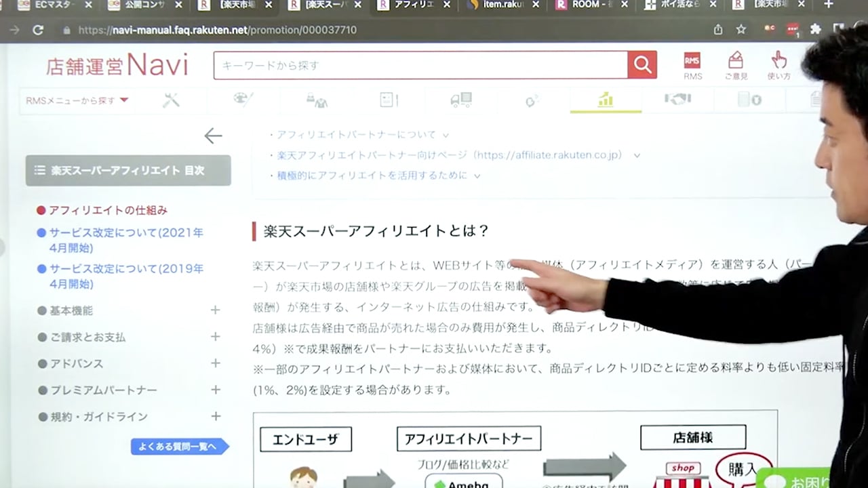The width and height of the screenshot is (868, 488).
Task: Click the magnifier search button
Action: click(642, 65)
